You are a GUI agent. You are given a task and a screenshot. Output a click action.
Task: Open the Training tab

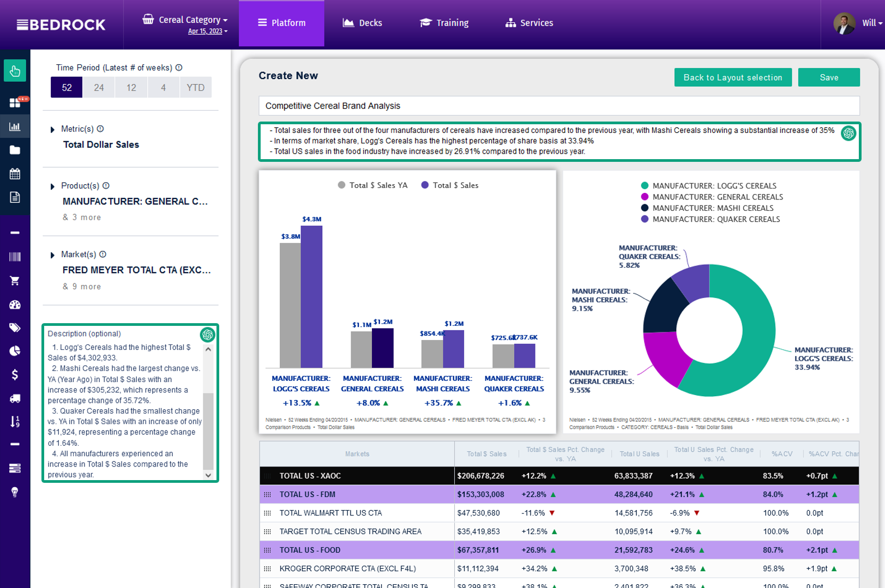pos(444,23)
